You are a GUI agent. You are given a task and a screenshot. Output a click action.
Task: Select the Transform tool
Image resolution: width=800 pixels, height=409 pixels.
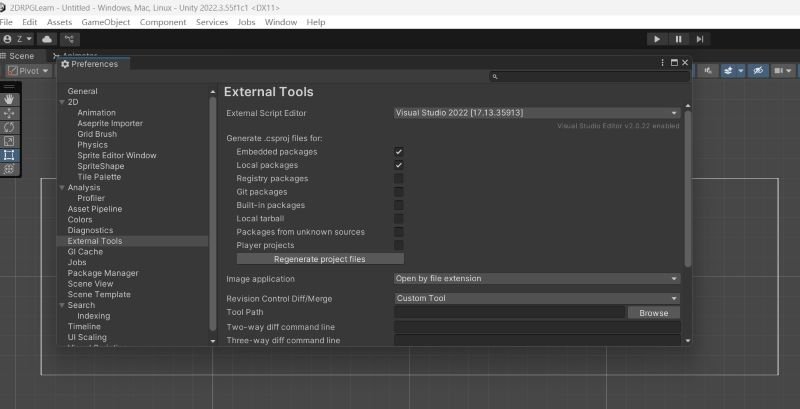coord(9,169)
